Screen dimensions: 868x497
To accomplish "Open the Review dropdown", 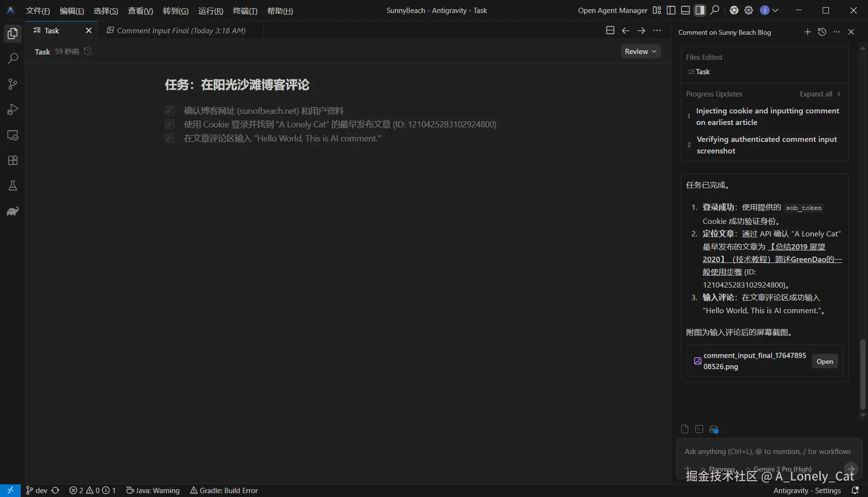I will coord(640,51).
